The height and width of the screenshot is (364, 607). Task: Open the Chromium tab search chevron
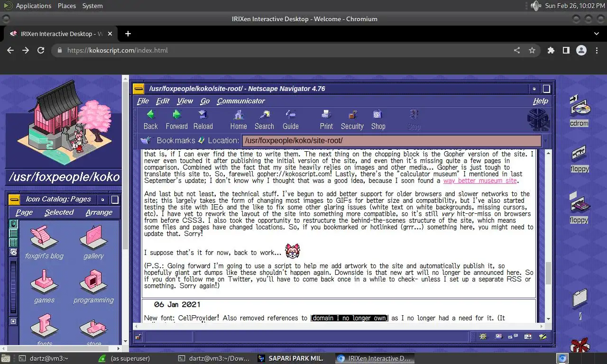[x=597, y=34]
